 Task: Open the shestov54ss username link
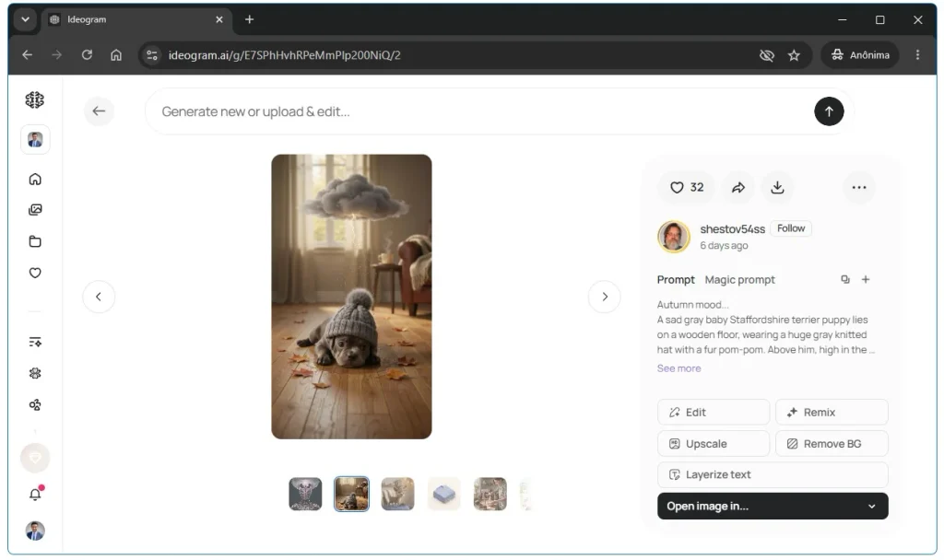click(x=732, y=229)
